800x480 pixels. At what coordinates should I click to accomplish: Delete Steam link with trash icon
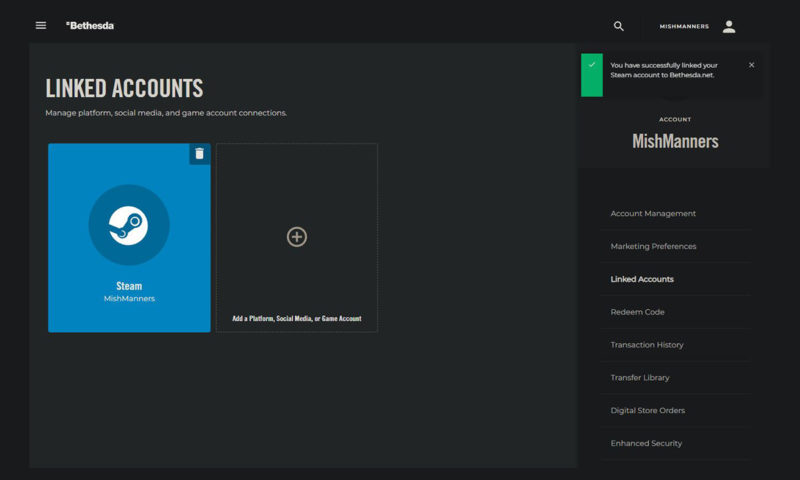click(x=199, y=154)
